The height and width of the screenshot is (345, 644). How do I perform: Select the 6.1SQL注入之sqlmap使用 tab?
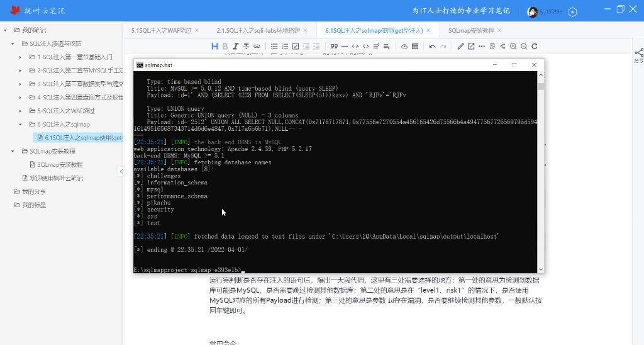point(374,30)
